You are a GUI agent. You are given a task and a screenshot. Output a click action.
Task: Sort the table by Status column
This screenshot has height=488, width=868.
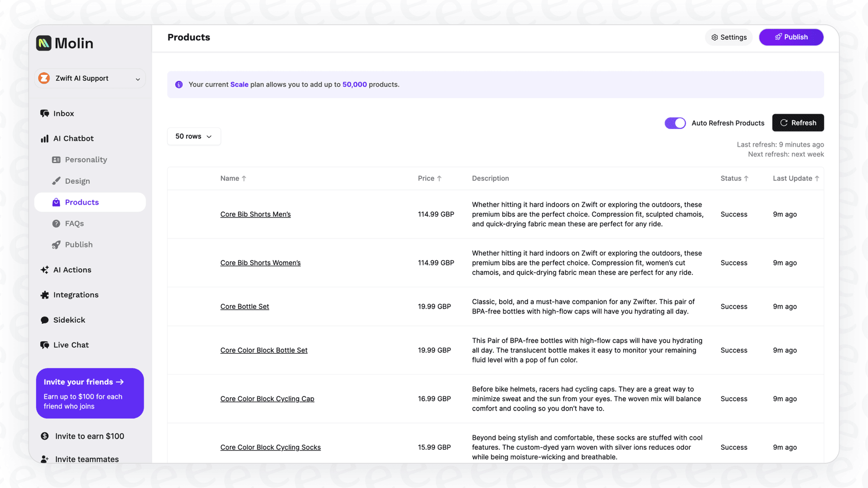(x=734, y=178)
